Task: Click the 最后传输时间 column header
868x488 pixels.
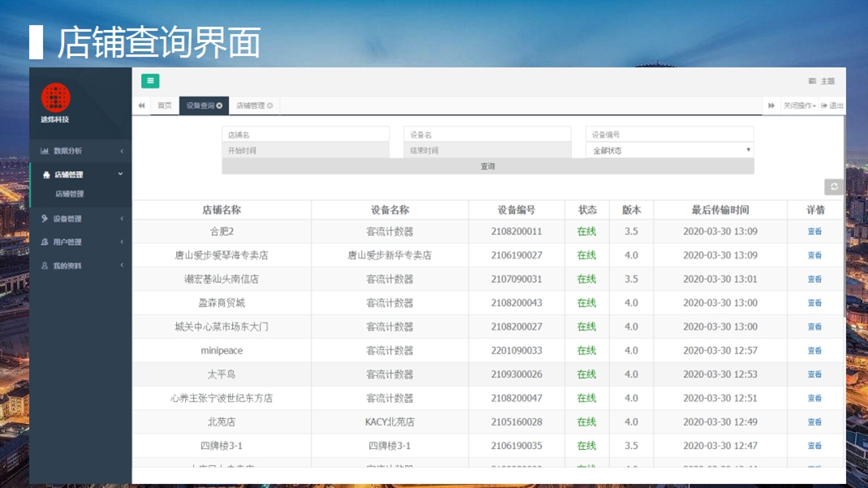Action: pyautogui.click(x=720, y=210)
